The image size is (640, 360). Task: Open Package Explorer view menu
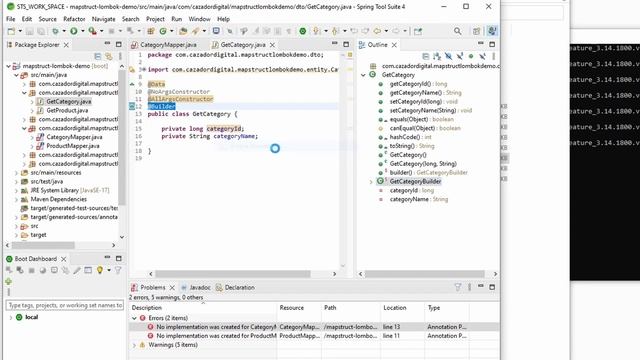point(120,56)
